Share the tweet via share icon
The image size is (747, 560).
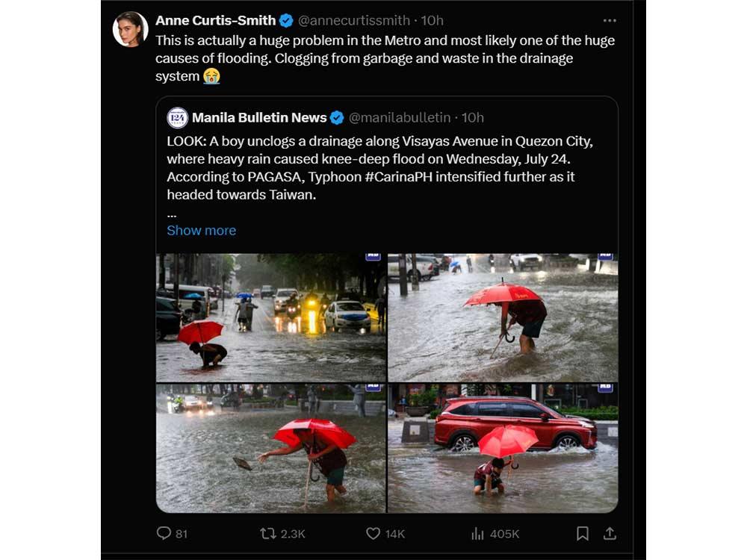click(610, 533)
